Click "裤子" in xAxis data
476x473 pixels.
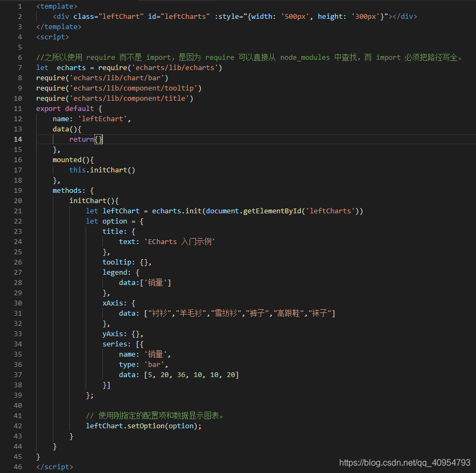pos(257,313)
